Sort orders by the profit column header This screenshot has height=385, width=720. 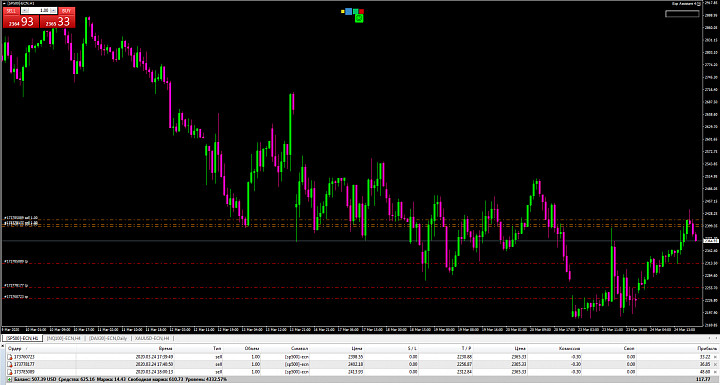pyautogui.click(x=706, y=349)
